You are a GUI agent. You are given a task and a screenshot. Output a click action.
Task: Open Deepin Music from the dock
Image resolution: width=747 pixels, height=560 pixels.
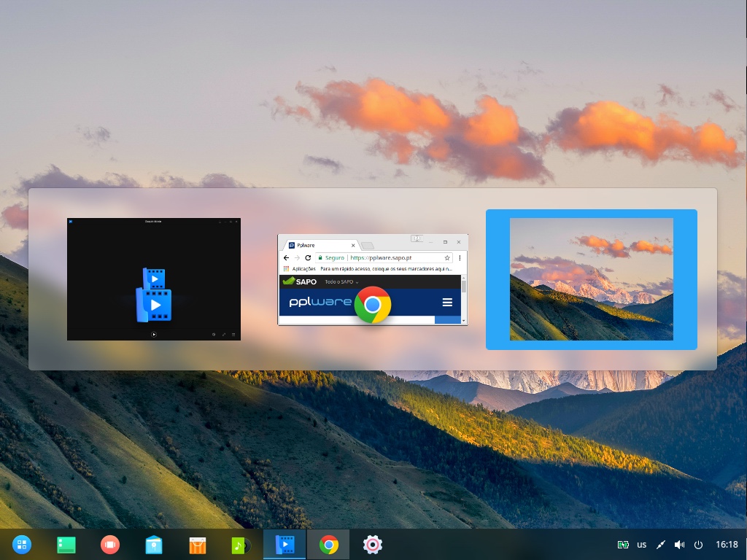[241, 544]
